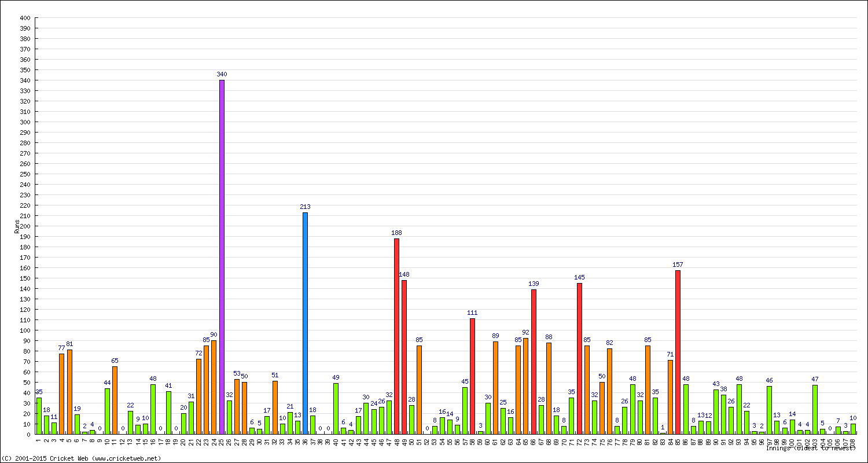Click the y-axis tick label '200'
This screenshot has height=463, width=868.
pyautogui.click(x=25, y=226)
